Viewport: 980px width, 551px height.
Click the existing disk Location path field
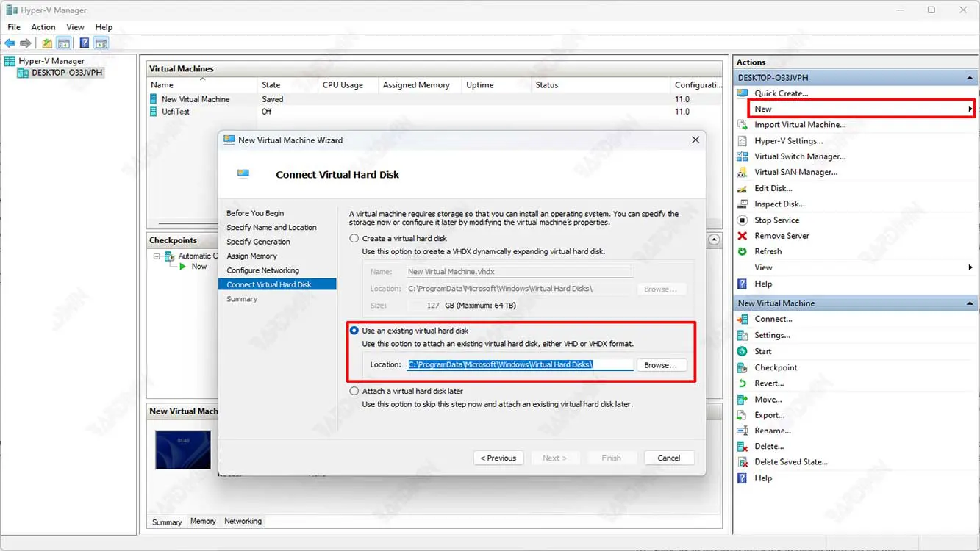(520, 364)
